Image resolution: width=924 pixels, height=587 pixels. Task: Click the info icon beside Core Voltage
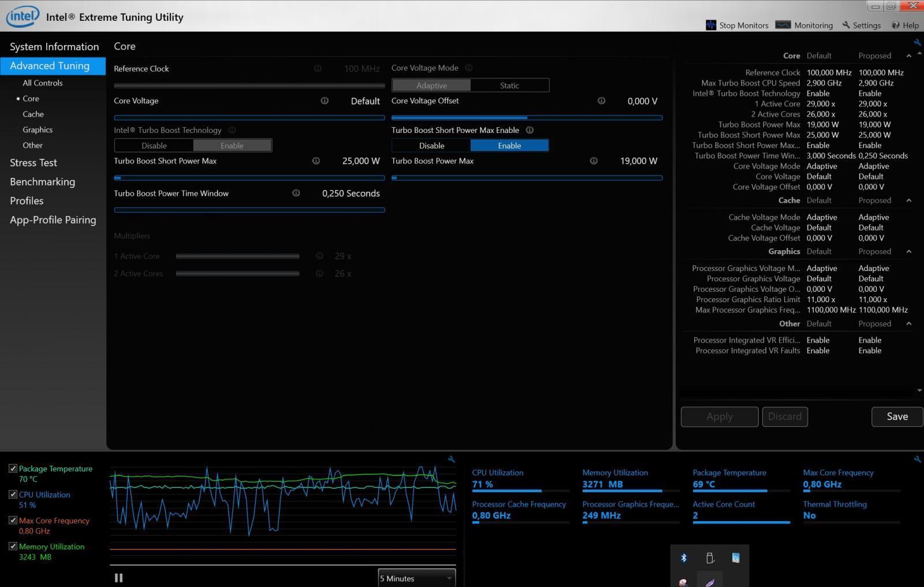point(325,101)
